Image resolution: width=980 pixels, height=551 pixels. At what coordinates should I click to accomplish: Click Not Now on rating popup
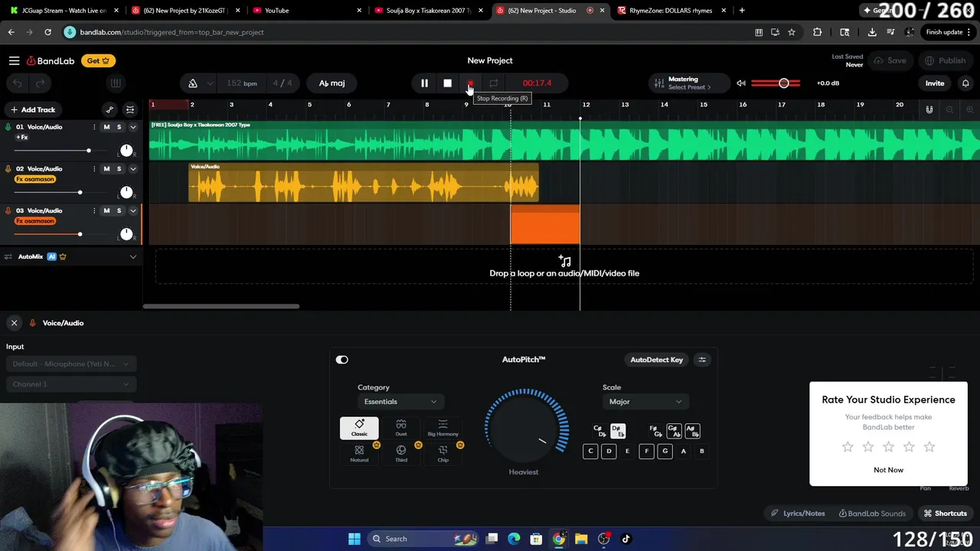(888, 470)
